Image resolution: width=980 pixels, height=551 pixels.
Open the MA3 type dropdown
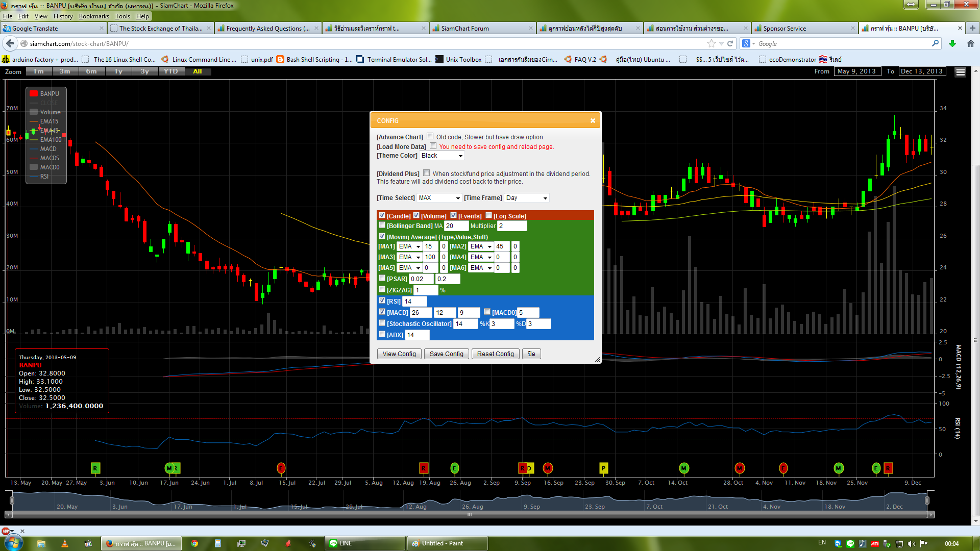pyautogui.click(x=409, y=257)
